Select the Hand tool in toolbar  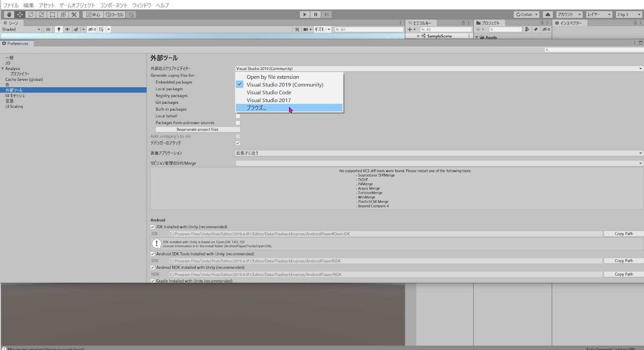(x=9, y=14)
